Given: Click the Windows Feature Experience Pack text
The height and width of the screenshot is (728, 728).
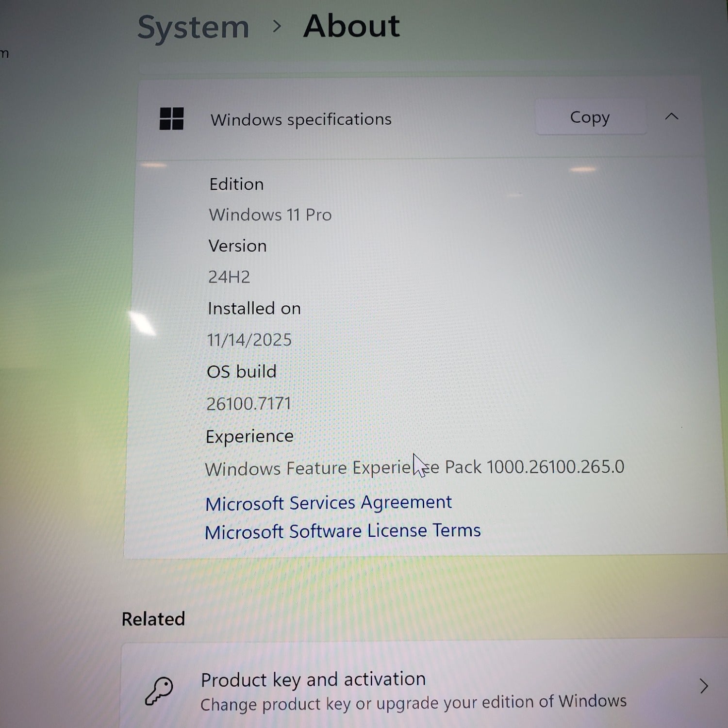Looking at the screenshot, I should 414,468.
